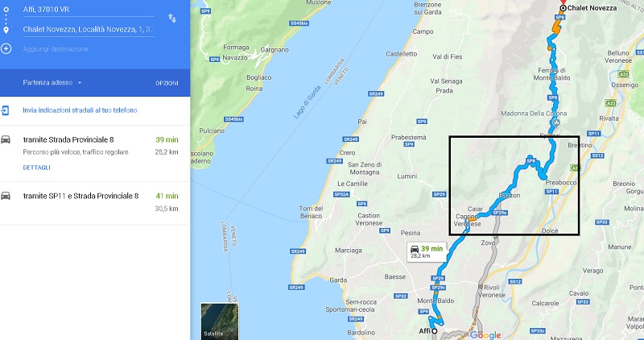The width and height of the screenshot is (644, 340).
Task: Click the Chalet Novezza destination marker
Action: click(563, 8)
